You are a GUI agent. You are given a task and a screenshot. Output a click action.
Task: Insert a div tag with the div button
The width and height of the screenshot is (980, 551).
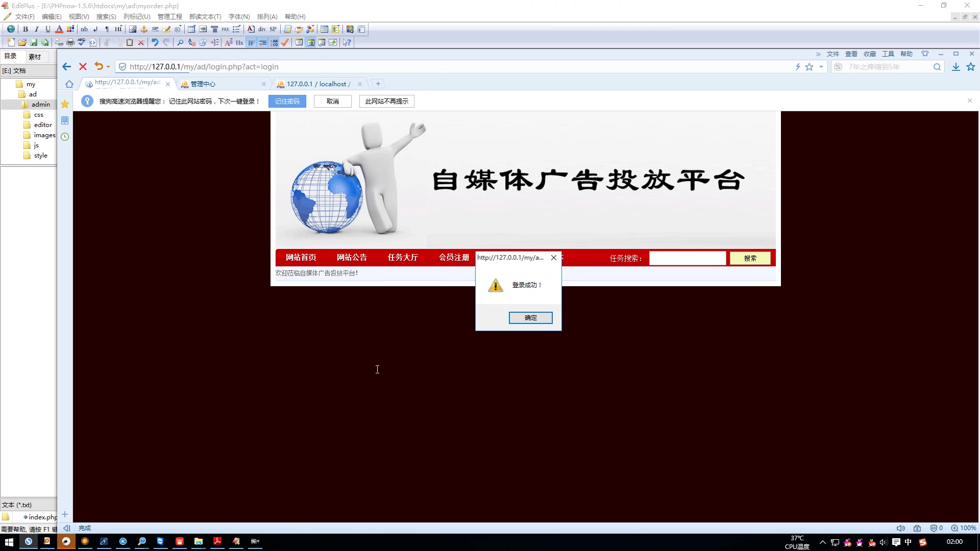point(262,29)
